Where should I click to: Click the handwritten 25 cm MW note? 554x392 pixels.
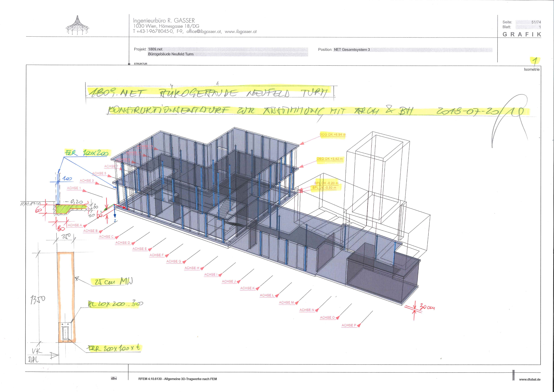click(x=113, y=282)
